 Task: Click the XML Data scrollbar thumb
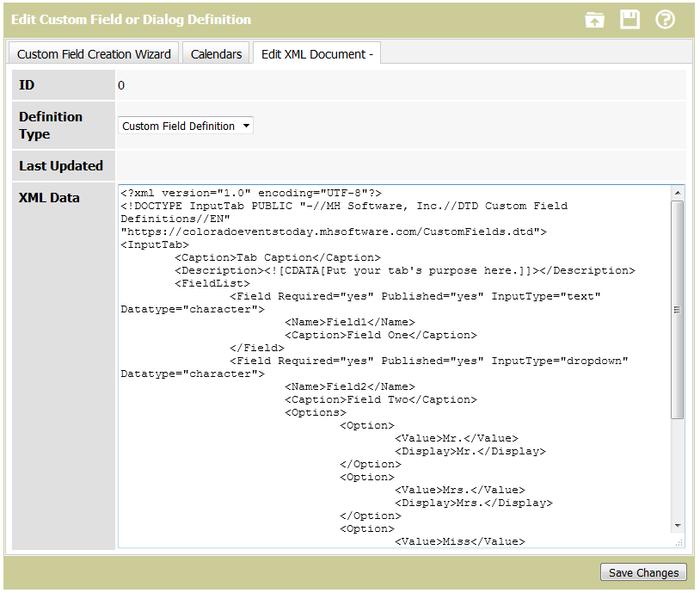(678, 310)
